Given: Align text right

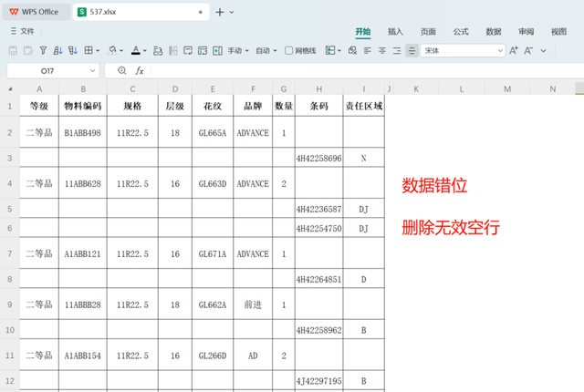Looking at the screenshot, I should click(397, 50).
